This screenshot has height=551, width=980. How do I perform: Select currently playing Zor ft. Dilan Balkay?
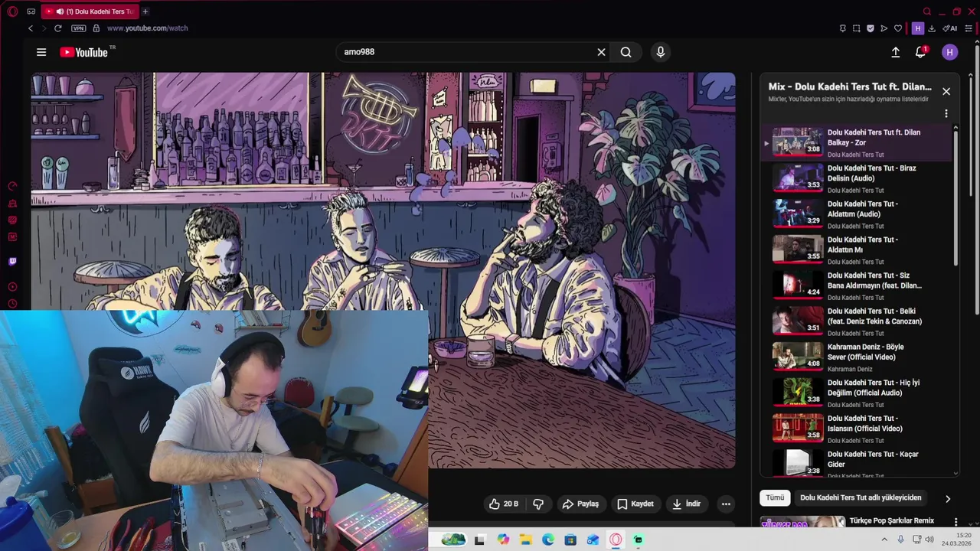(x=857, y=142)
